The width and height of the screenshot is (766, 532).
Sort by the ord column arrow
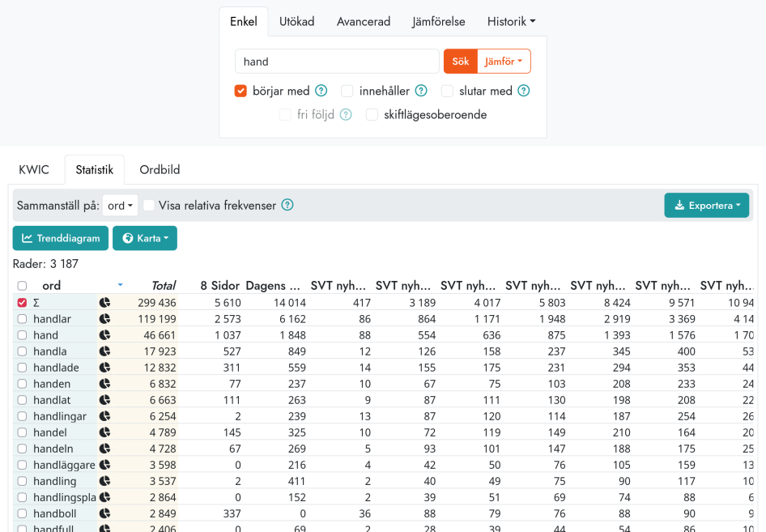[120, 285]
